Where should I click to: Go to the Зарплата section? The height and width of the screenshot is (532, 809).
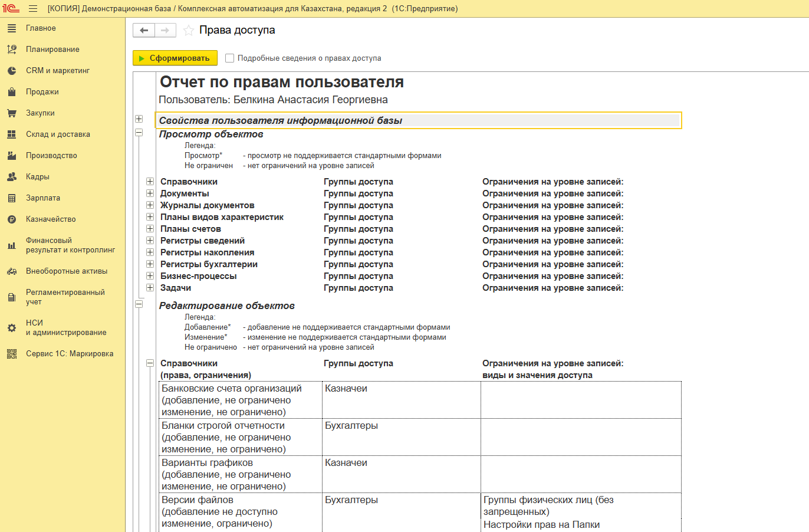point(43,198)
